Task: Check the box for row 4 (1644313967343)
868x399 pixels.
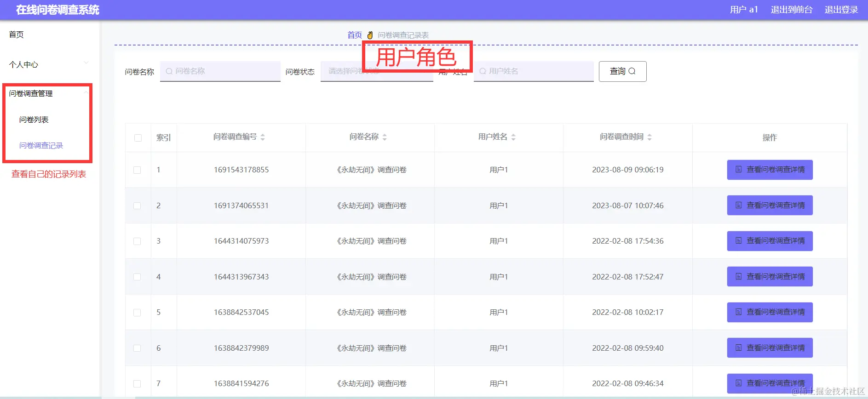Action: point(137,277)
